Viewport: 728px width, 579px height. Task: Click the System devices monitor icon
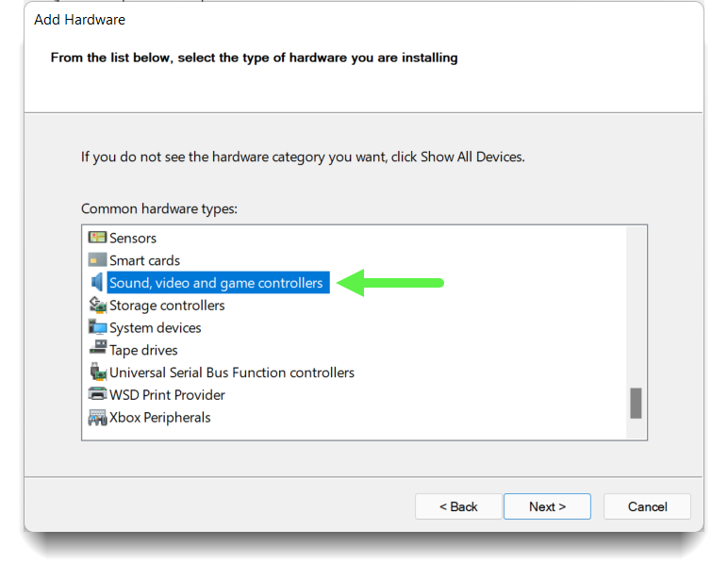(x=97, y=327)
